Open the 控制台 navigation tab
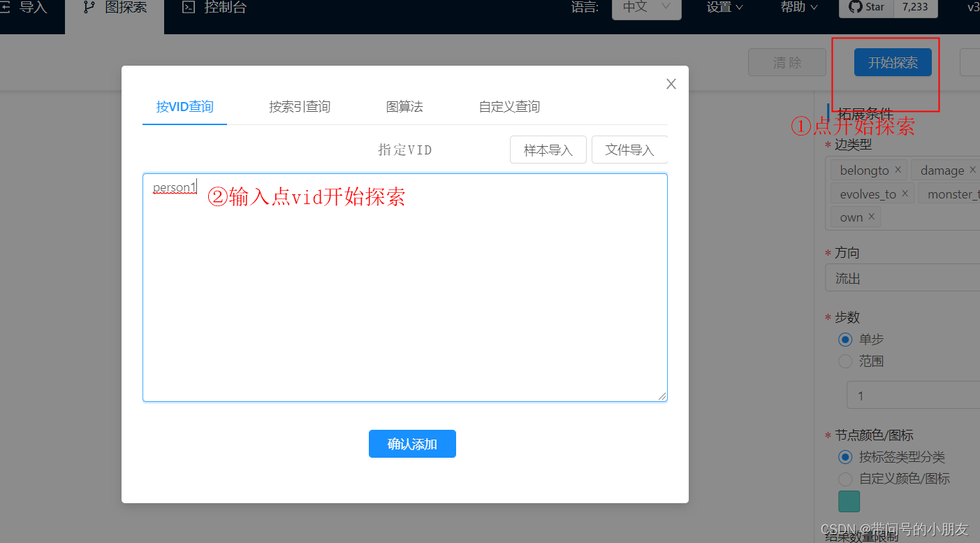The width and height of the screenshot is (980, 543). click(214, 8)
